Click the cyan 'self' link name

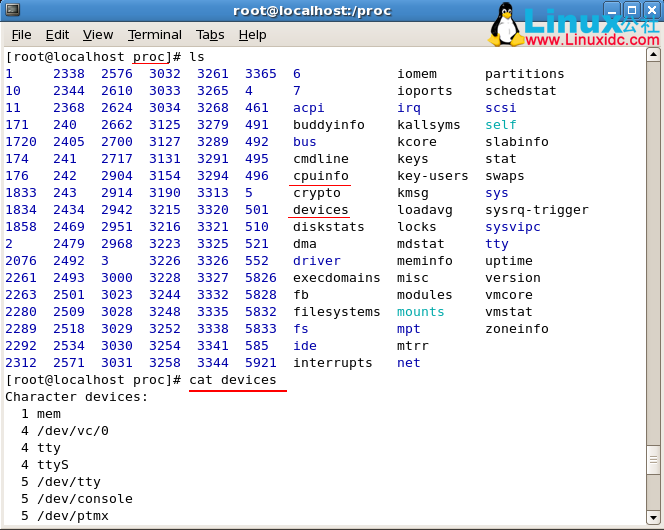point(501,125)
